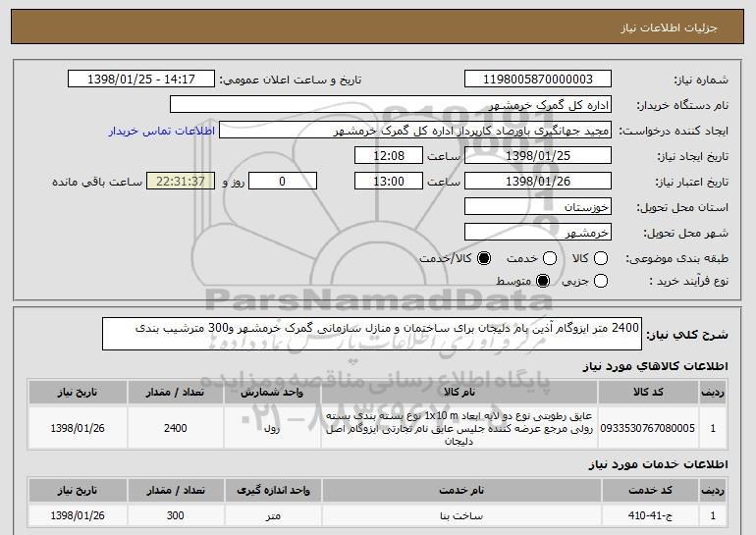Open the اطلاعات تماس خریدار link
The width and height of the screenshot is (756, 535).
(x=162, y=132)
